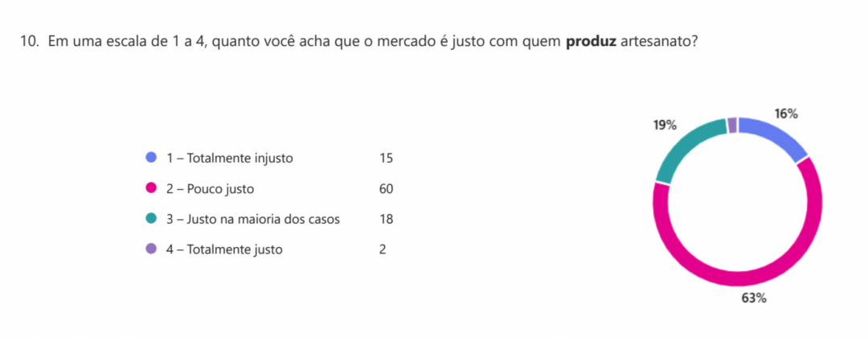Select the '2 – Pouco justo' legend label
This screenshot has height=338, width=868.
pos(210,188)
